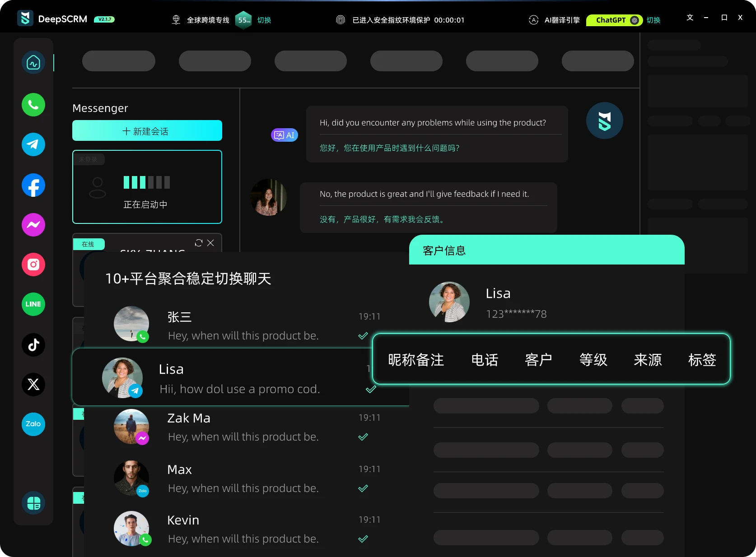
Task: Open the X (Twitter) sidebar icon
Action: (33, 385)
